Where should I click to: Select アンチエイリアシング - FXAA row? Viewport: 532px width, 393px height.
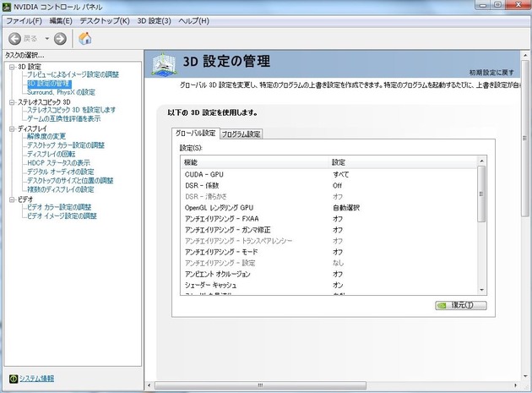click(x=329, y=219)
